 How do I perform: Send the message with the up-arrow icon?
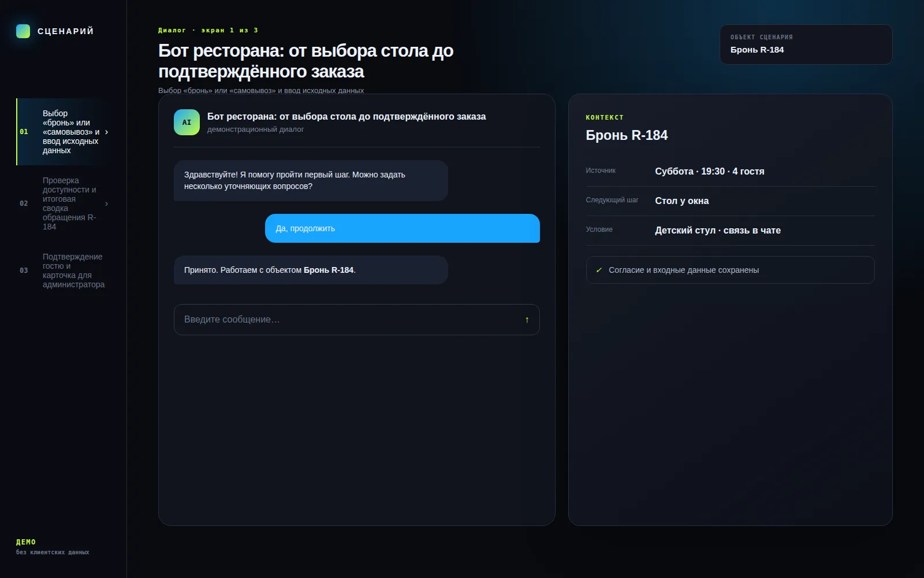pos(527,320)
